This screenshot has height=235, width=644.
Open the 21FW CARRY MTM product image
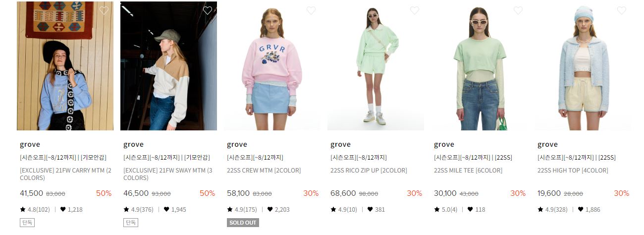tap(65, 66)
